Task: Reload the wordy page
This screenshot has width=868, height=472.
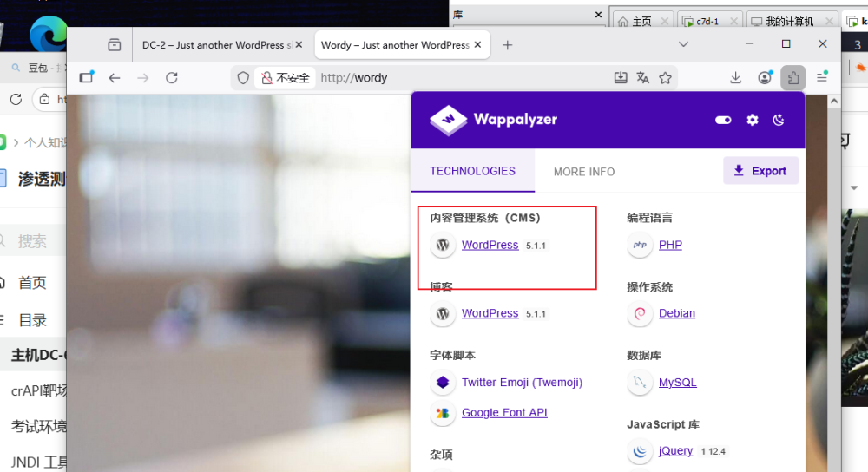Action: click(172, 78)
